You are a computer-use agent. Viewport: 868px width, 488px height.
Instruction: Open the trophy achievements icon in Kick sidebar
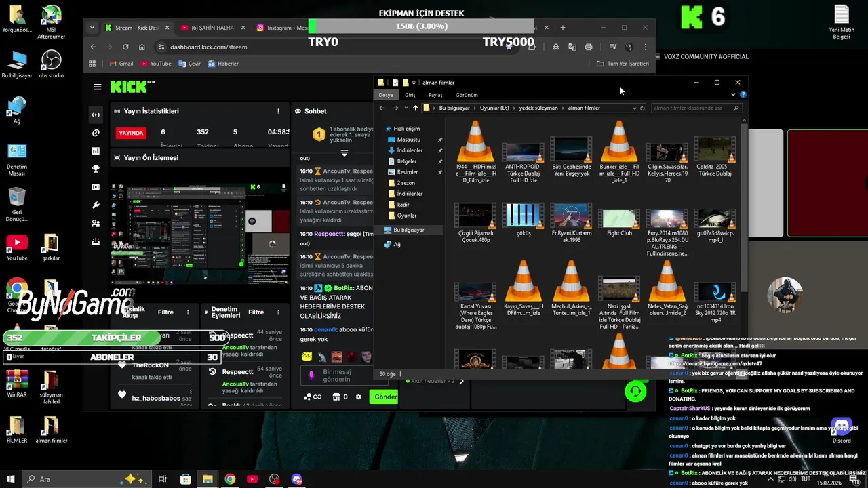coord(96,169)
